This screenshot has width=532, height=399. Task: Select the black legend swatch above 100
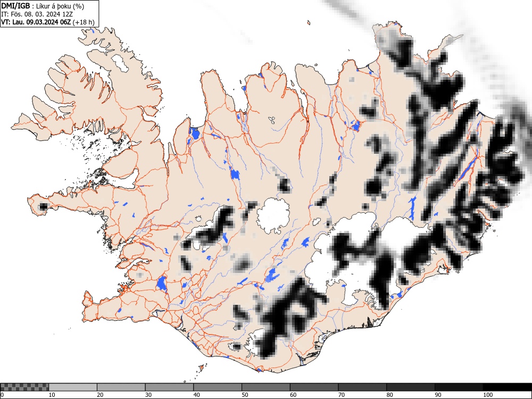507,387
